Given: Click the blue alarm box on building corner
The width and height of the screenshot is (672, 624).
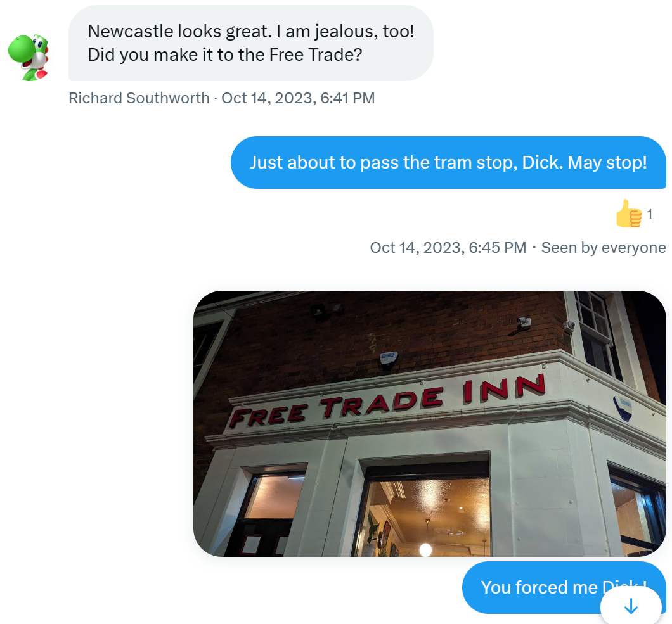Looking at the screenshot, I should [x=623, y=408].
